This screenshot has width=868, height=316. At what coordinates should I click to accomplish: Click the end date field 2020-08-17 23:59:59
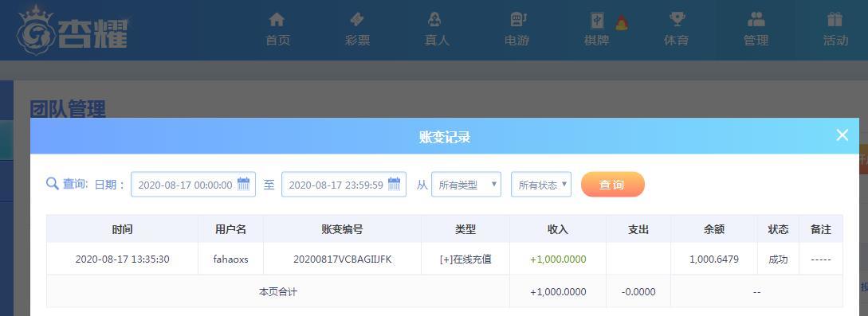coord(344,185)
